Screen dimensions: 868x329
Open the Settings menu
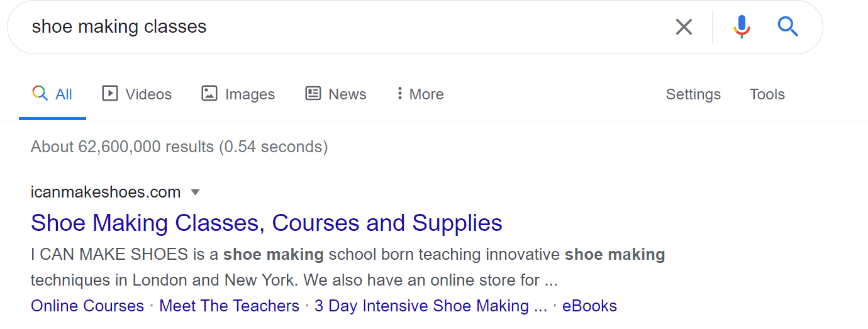click(x=693, y=94)
